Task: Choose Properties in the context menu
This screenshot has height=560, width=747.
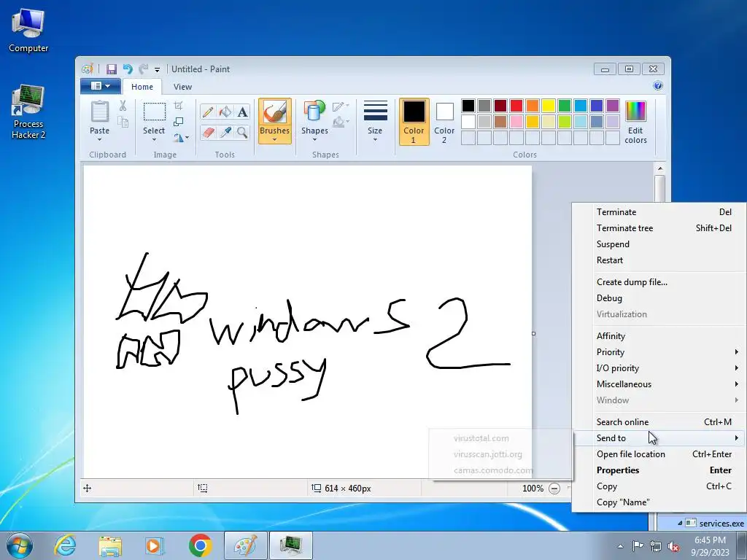Action: [x=659, y=470]
